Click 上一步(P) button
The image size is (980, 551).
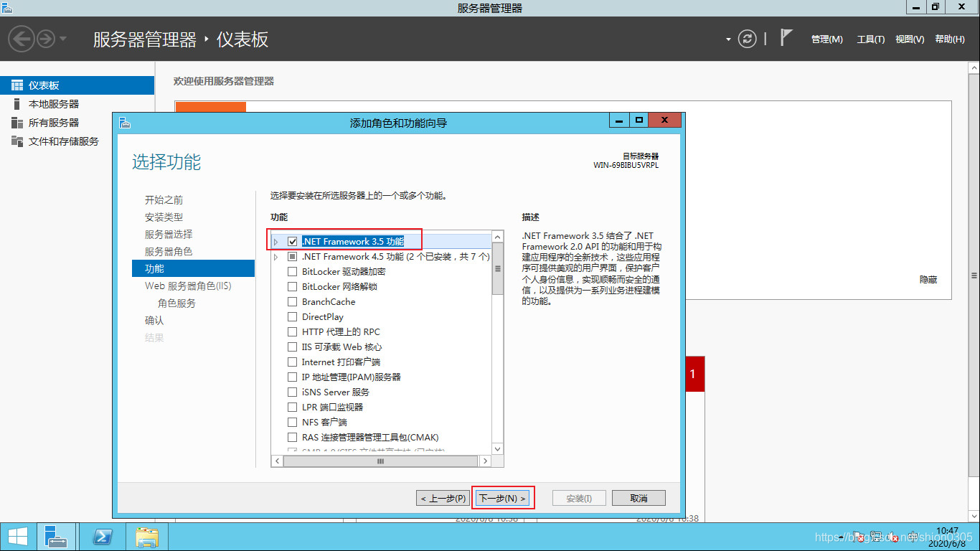coord(443,498)
